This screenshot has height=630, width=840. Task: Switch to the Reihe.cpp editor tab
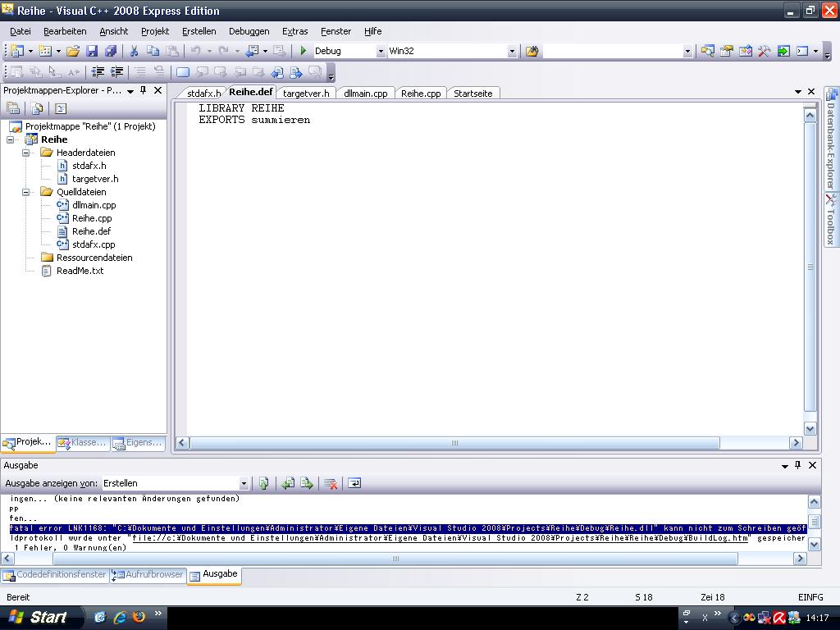coord(421,94)
